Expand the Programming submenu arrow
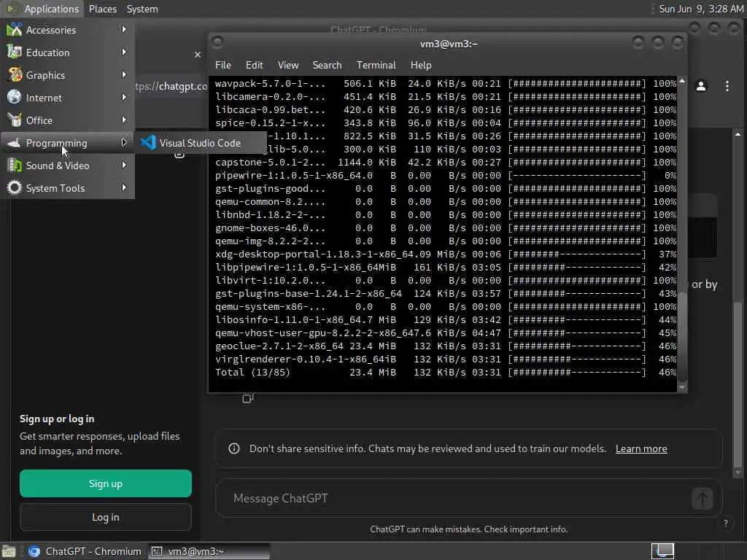The width and height of the screenshot is (747, 560). click(124, 142)
